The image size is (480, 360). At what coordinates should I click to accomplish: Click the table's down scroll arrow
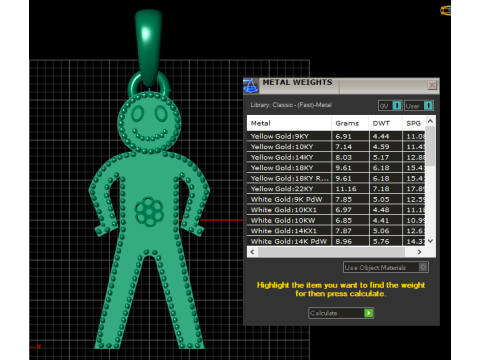click(x=430, y=241)
